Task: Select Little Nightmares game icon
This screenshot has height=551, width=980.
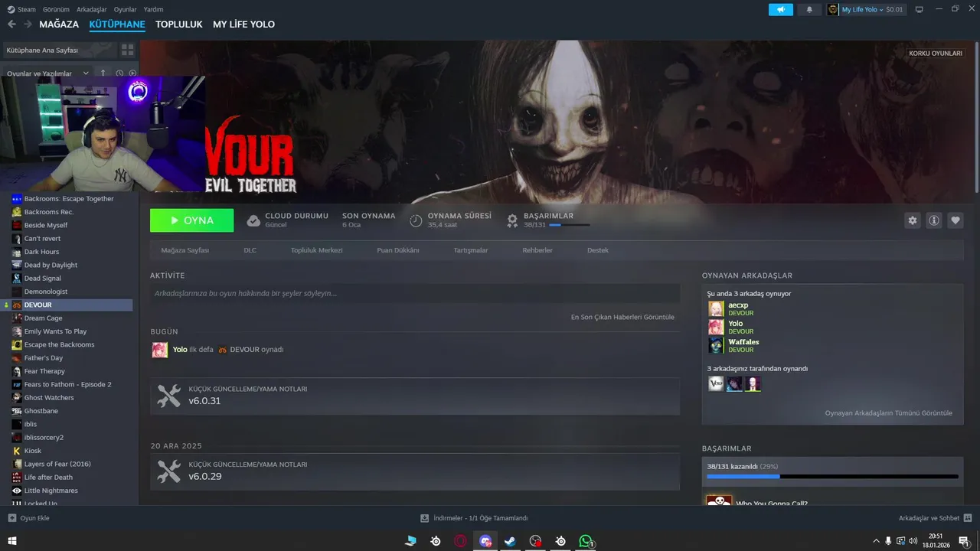Action: click(17, 491)
